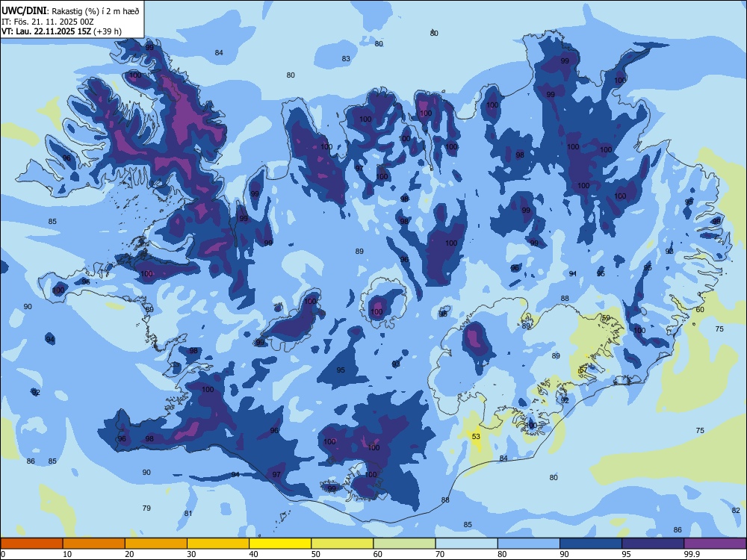Click the '79' humidity value on the map
The image size is (747, 560).
click(x=146, y=508)
